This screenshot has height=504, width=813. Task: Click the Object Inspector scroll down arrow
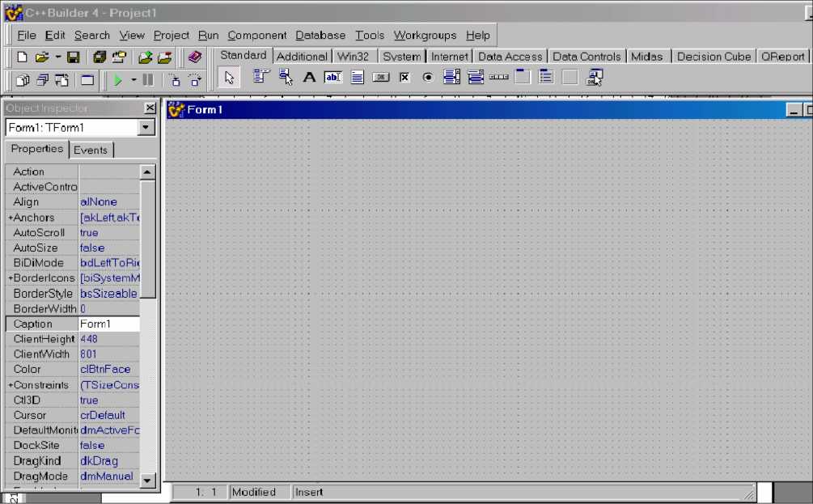pyautogui.click(x=147, y=481)
